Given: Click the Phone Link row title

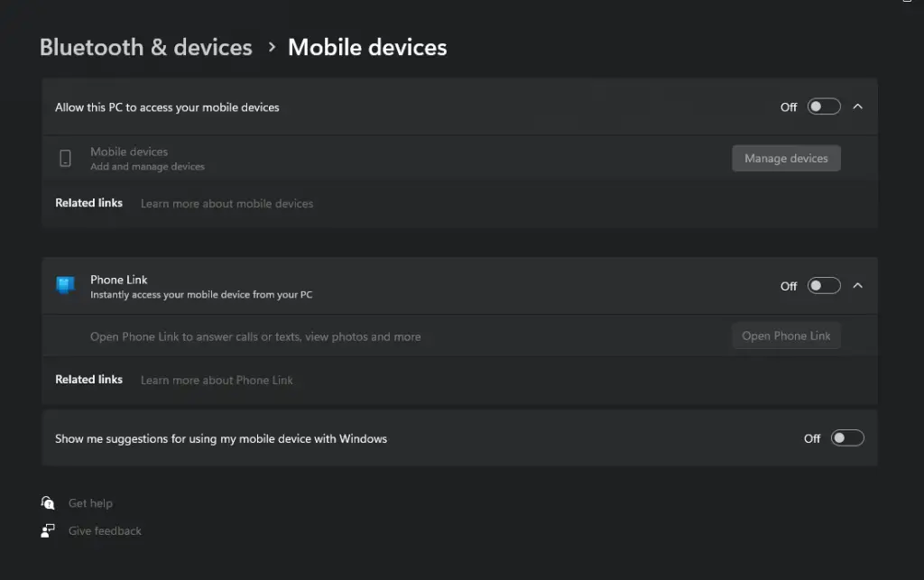Looking at the screenshot, I should [119, 280].
